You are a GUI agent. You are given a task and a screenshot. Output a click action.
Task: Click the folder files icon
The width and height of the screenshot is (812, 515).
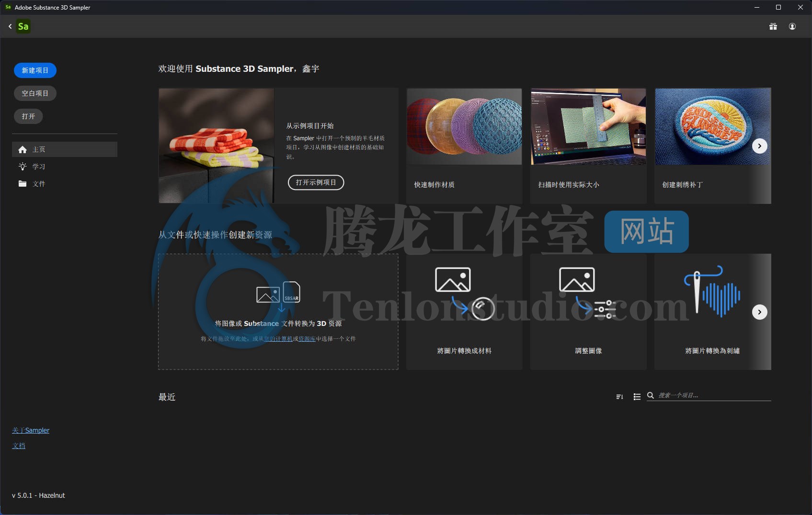click(x=23, y=184)
